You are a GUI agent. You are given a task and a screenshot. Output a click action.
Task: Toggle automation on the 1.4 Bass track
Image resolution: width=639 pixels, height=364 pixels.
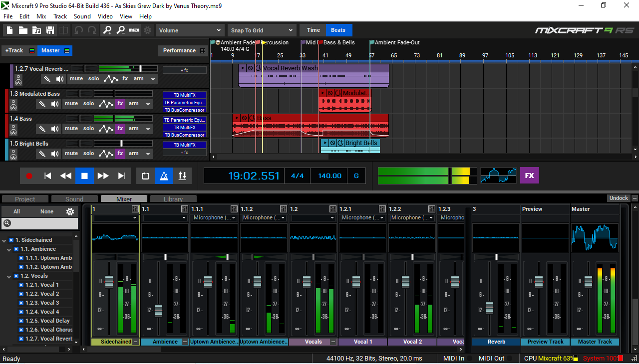(105, 129)
